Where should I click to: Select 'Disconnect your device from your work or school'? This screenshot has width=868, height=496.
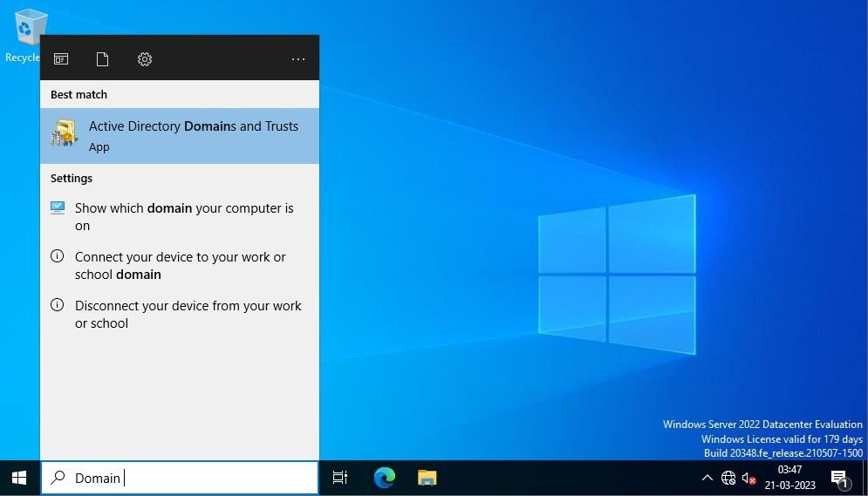[x=180, y=314]
